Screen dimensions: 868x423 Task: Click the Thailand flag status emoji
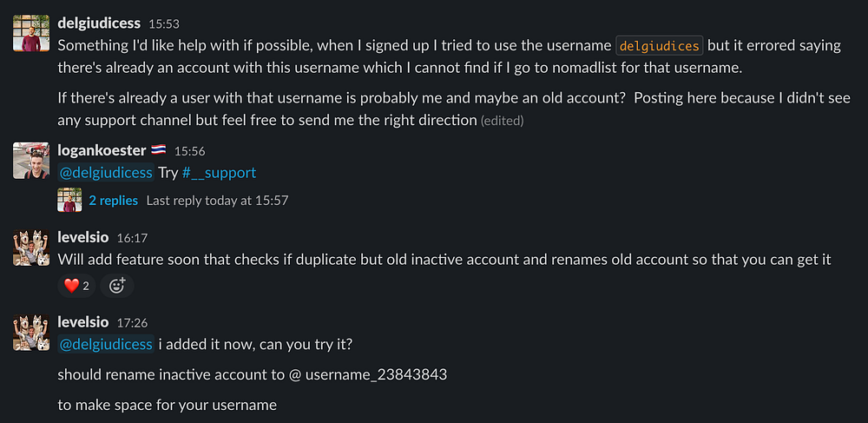(159, 151)
